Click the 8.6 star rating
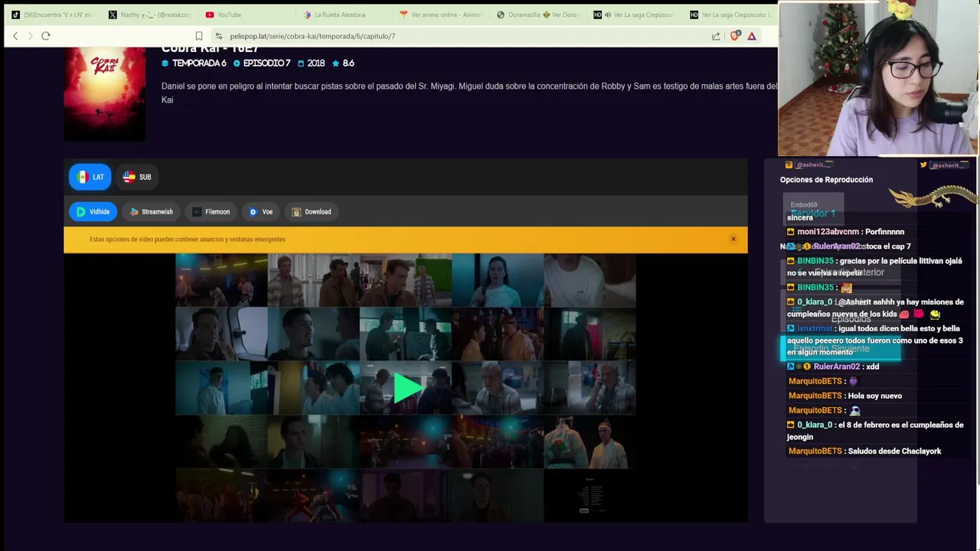This screenshot has height=551, width=980. coord(343,64)
